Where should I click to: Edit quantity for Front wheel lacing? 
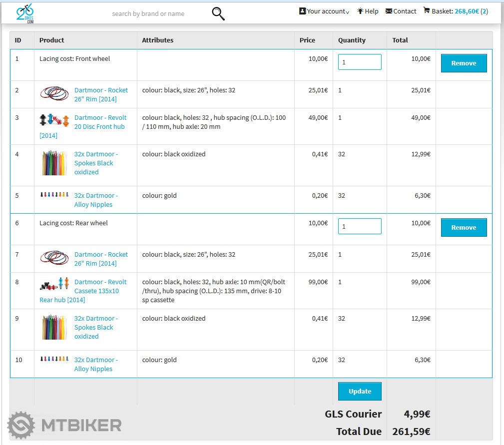click(360, 62)
